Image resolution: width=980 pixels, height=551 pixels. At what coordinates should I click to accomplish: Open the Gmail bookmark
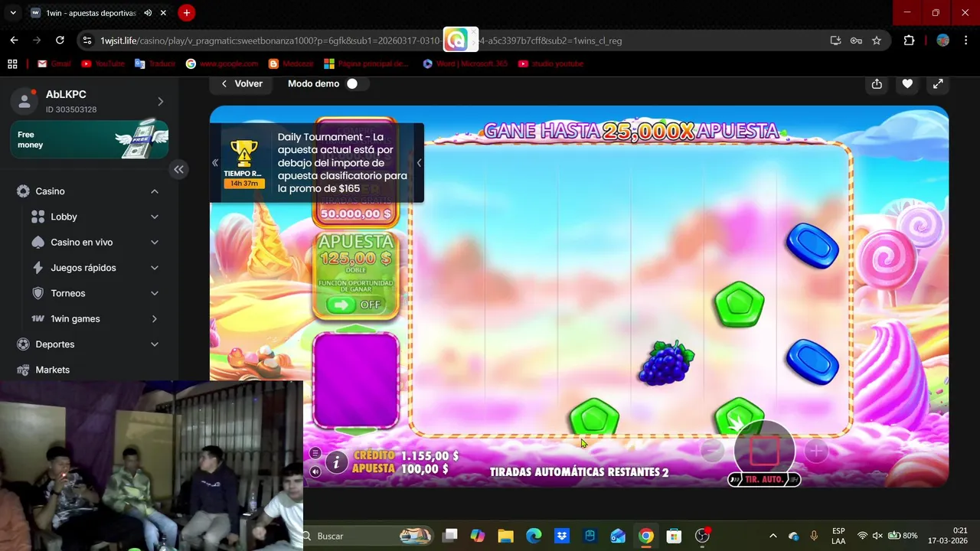[54, 64]
